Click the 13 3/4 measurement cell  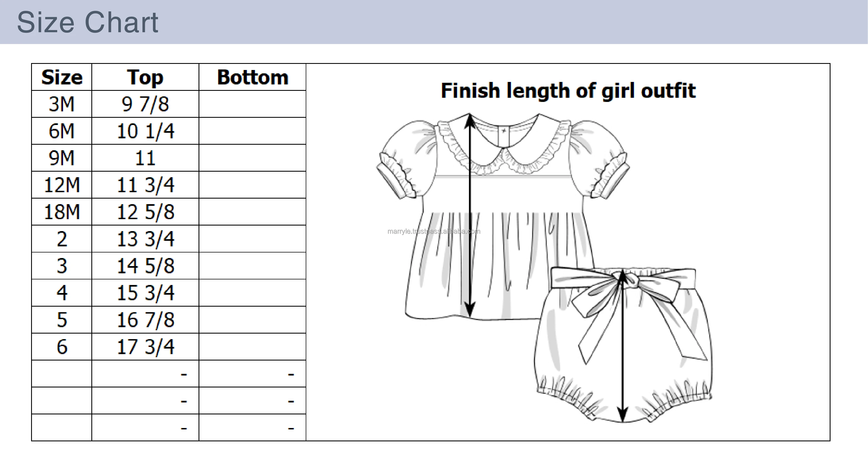click(x=145, y=239)
